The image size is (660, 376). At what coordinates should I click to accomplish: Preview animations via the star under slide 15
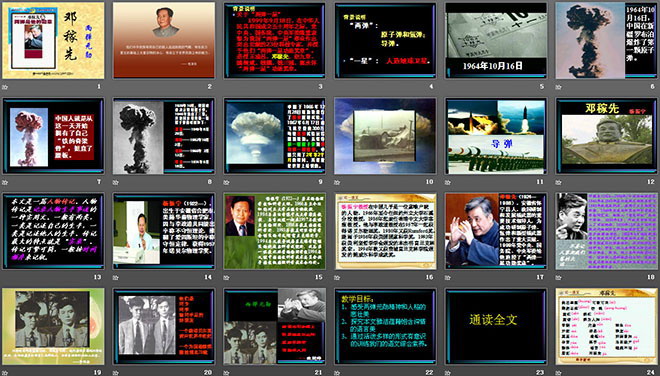pos(226,277)
